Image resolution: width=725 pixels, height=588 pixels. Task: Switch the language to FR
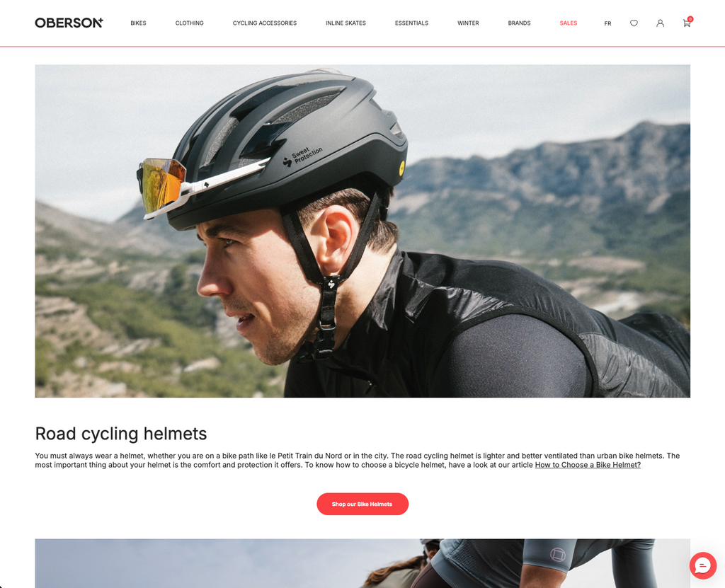click(607, 23)
